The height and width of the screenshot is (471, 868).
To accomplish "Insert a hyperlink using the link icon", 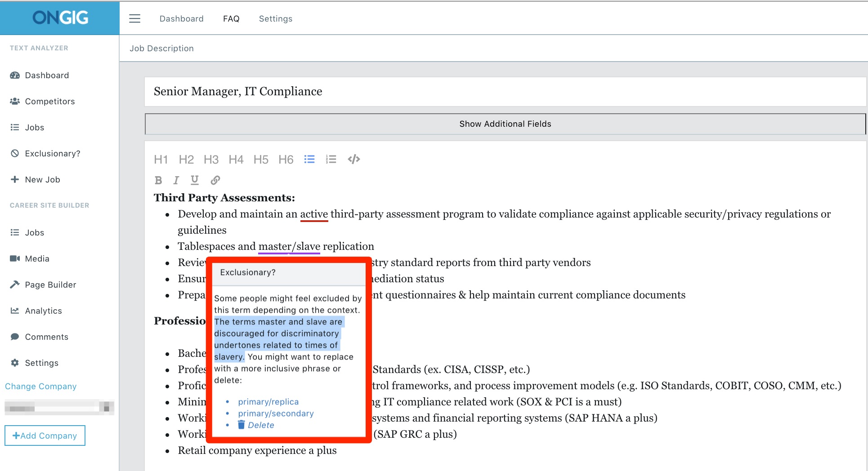I will coord(215,180).
